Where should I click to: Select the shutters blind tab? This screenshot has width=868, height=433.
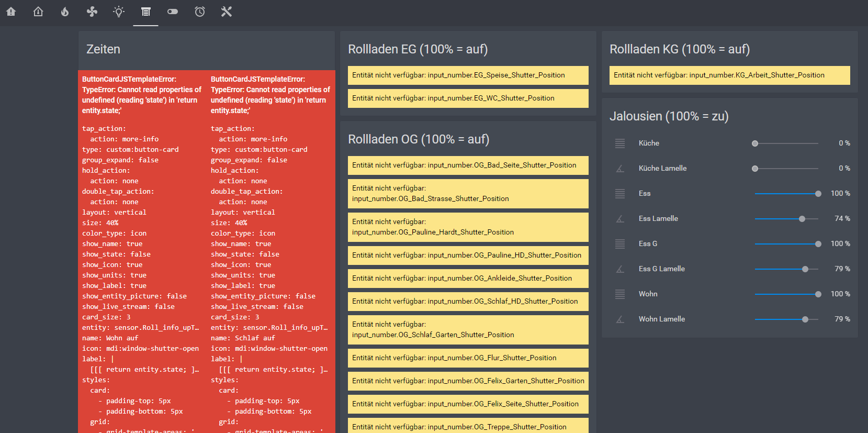(x=146, y=12)
